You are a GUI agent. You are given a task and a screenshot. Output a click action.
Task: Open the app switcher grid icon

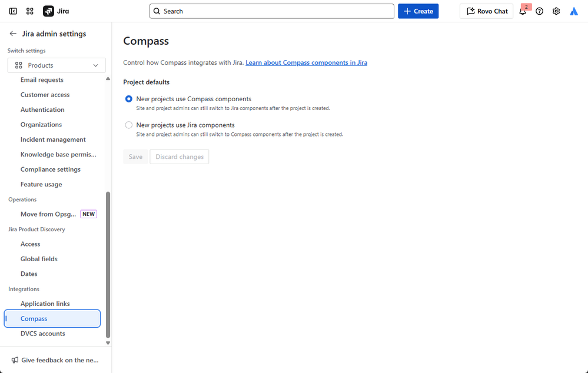(x=30, y=11)
